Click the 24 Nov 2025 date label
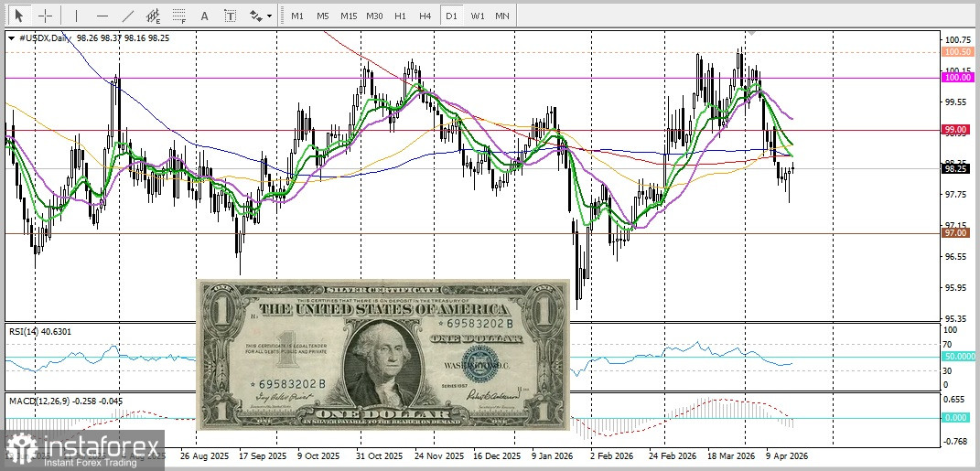Viewport: 980px width, 471px height. pos(441,455)
